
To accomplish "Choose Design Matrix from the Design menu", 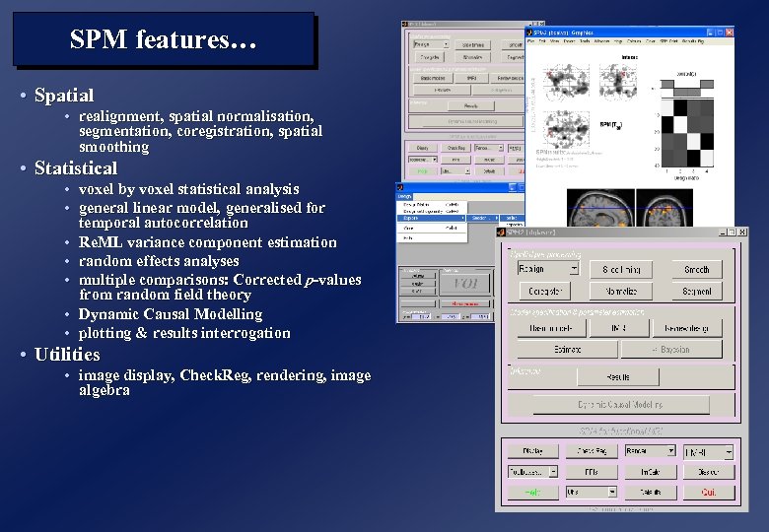I will (431, 205).
